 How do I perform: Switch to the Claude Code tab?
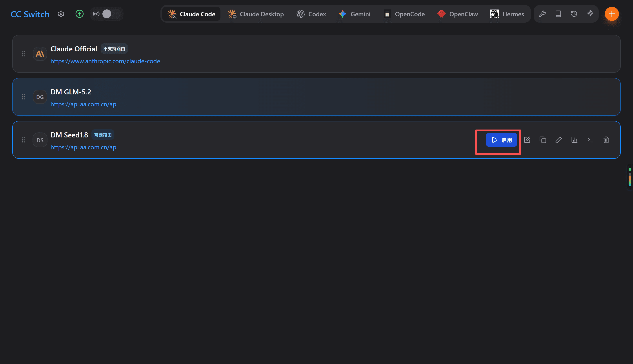tap(191, 14)
